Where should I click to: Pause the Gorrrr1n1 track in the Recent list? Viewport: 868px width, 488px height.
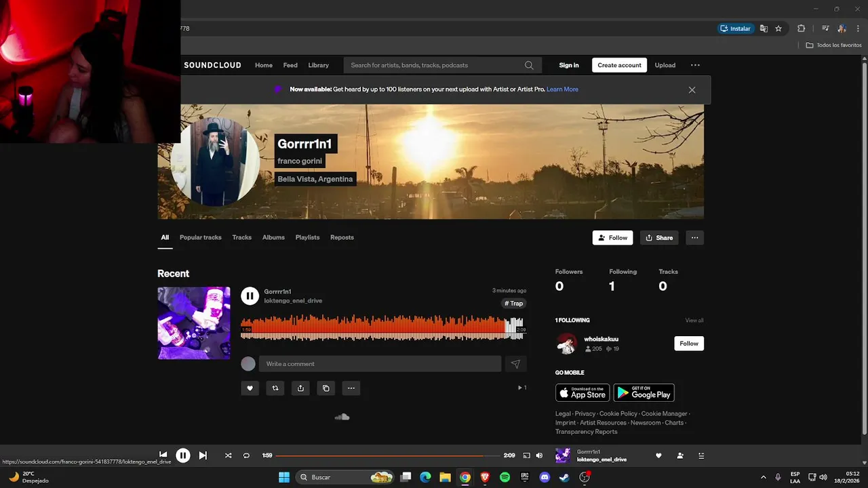point(250,296)
